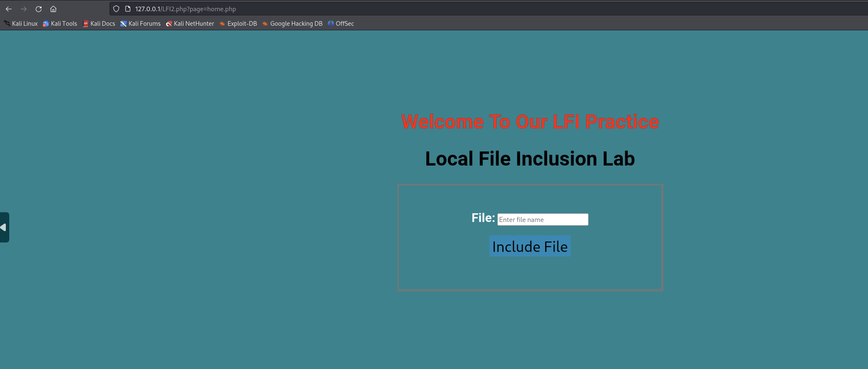The image size is (868, 369).
Task: Open the Kali Forums bookmark
Action: tap(140, 24)
